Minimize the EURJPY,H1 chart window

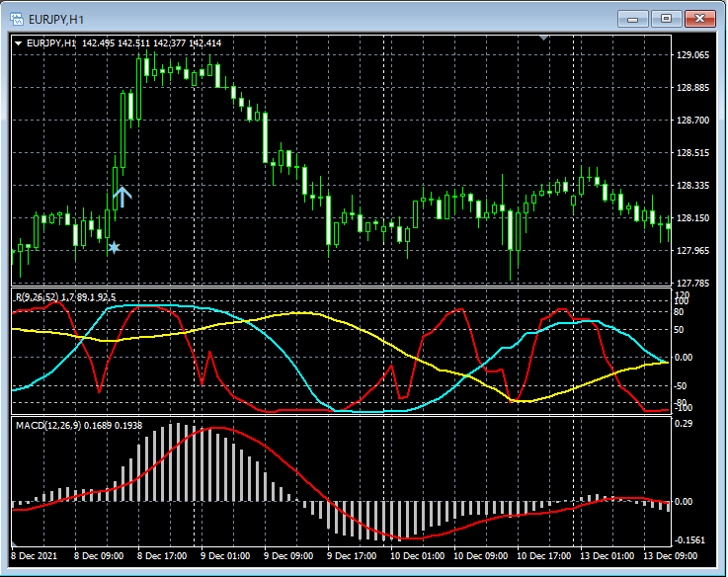(x=632, y=18)
